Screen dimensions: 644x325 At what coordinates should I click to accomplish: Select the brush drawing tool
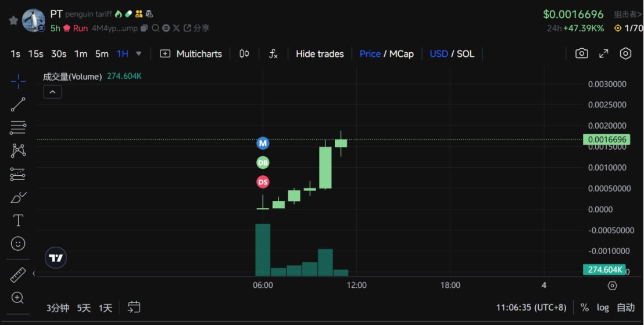click(18, 197)
